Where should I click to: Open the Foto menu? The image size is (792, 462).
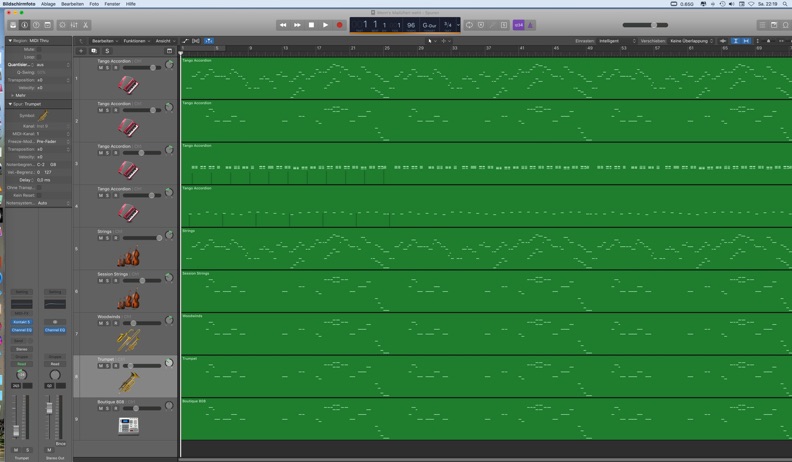point(94,4)
